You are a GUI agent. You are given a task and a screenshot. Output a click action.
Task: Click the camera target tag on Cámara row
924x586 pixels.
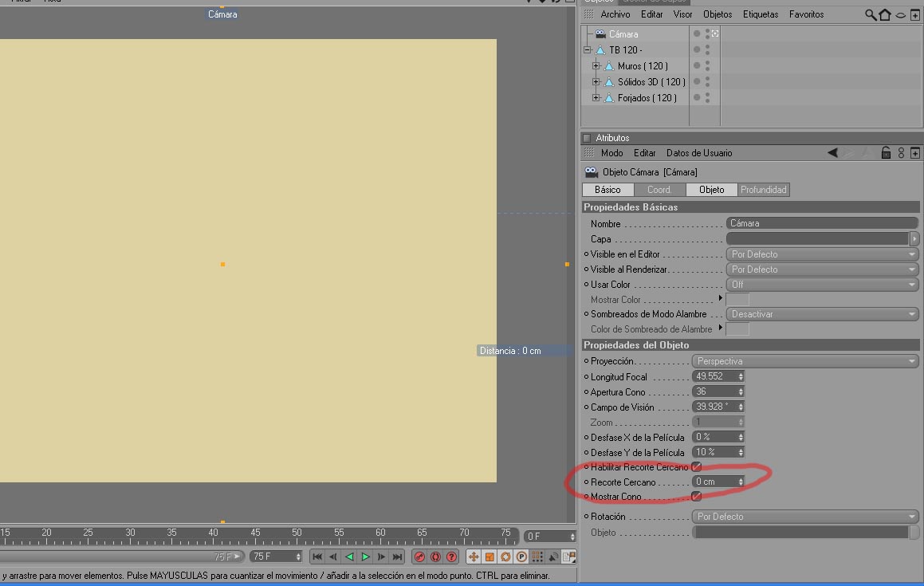pos(715,34)
